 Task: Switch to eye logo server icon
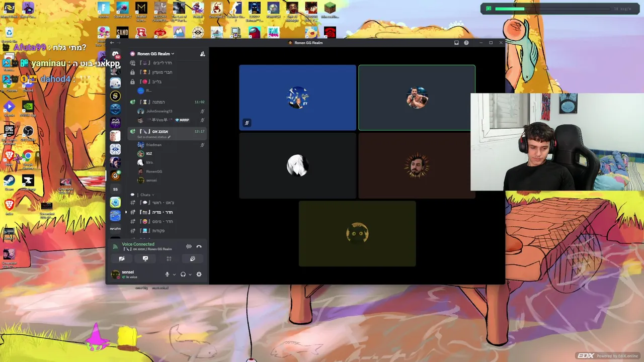point(115,149)
